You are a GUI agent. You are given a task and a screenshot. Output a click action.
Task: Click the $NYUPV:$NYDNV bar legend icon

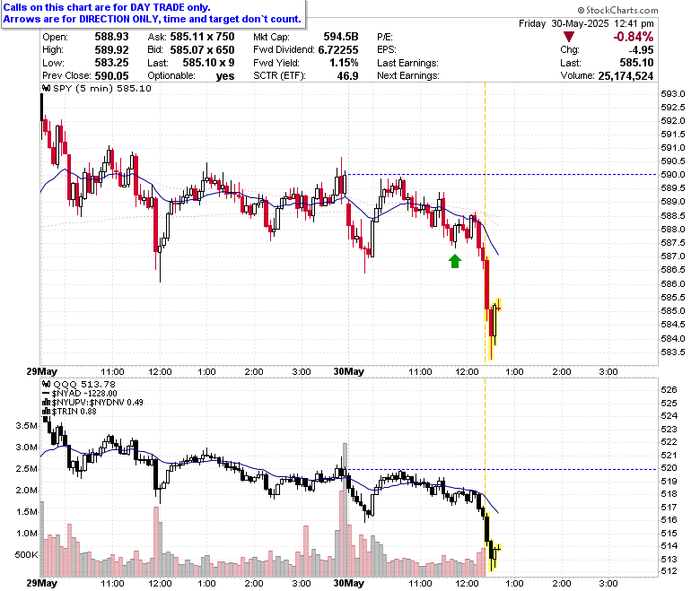click(x=46, y=403)
